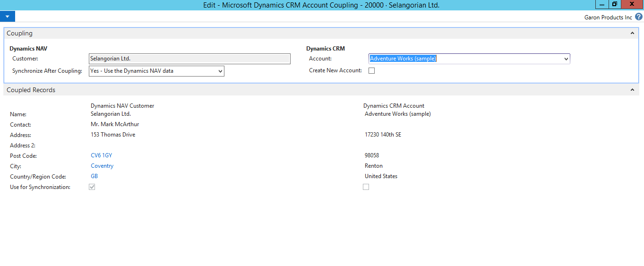644x266 pixels.
Task: Open the Coventry city link
Action: 102,166
